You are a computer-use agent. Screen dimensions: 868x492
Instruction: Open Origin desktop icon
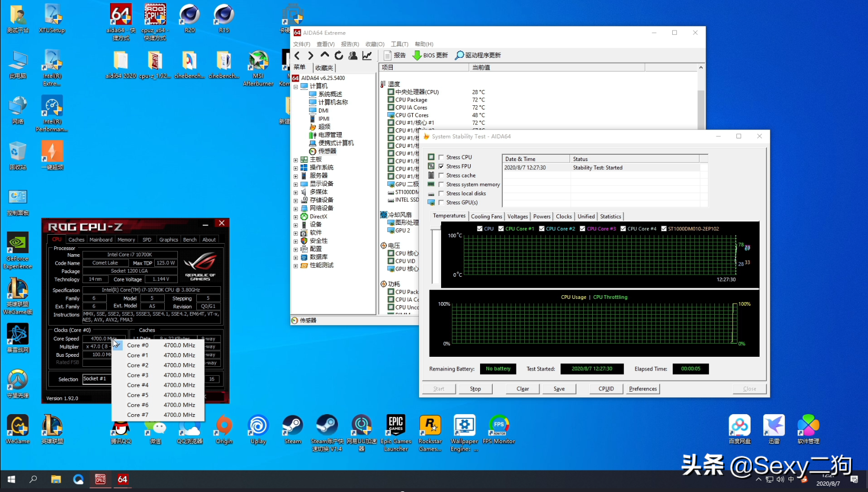click(224, 429)
